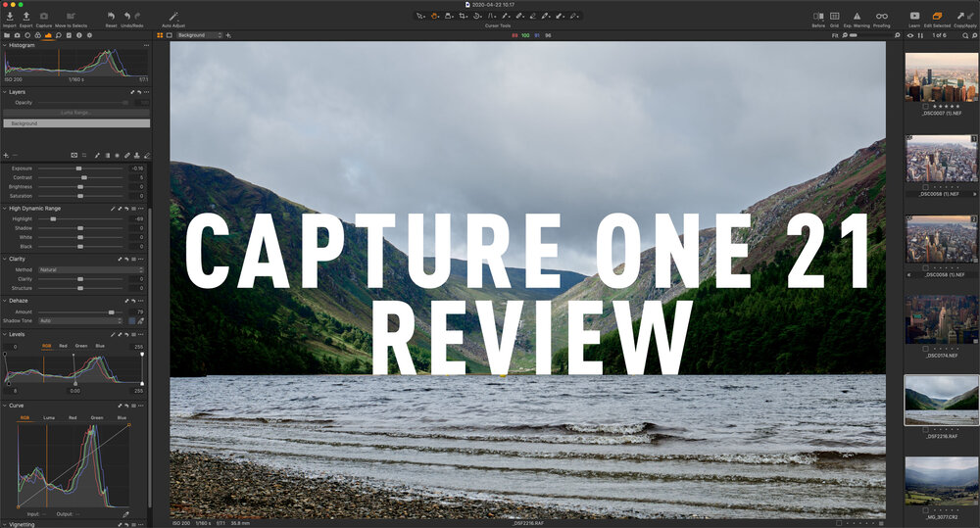980x528 pixels.
Task: Select the _DSC0174.NEF night city thumbnail
Action: tap(941, 319)
